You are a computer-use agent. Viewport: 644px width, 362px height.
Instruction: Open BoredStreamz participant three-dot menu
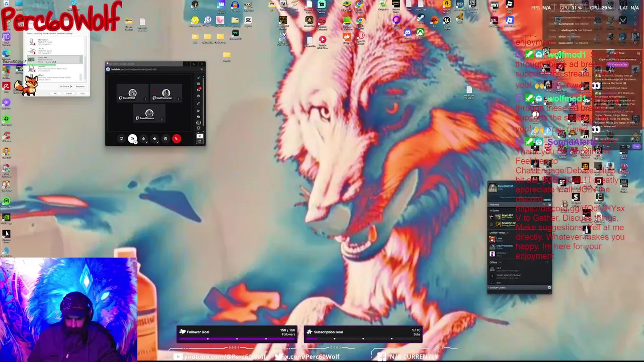pyautogui.click(x=162, y=119)
